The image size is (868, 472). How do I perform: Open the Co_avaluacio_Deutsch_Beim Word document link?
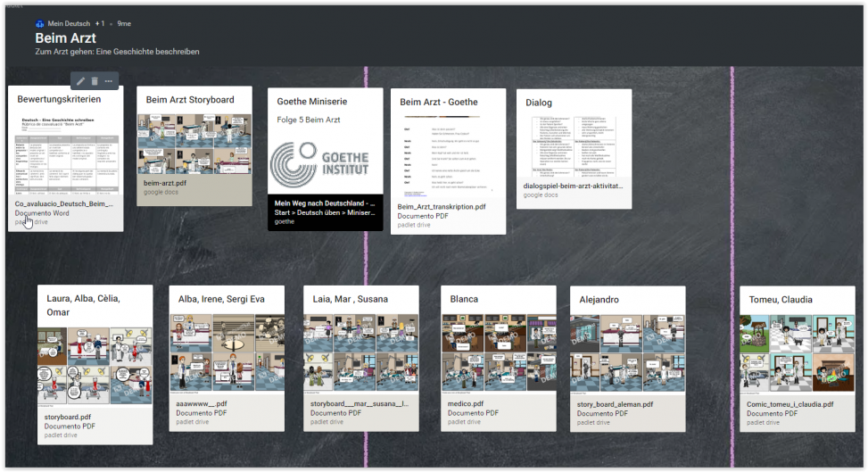pyautogui.click(x=64, y=204)
